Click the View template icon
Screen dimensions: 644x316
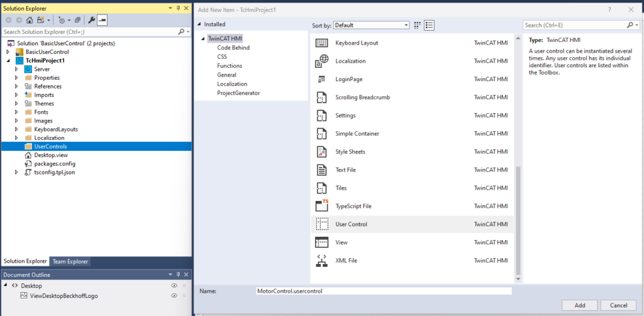pos(321,242)
